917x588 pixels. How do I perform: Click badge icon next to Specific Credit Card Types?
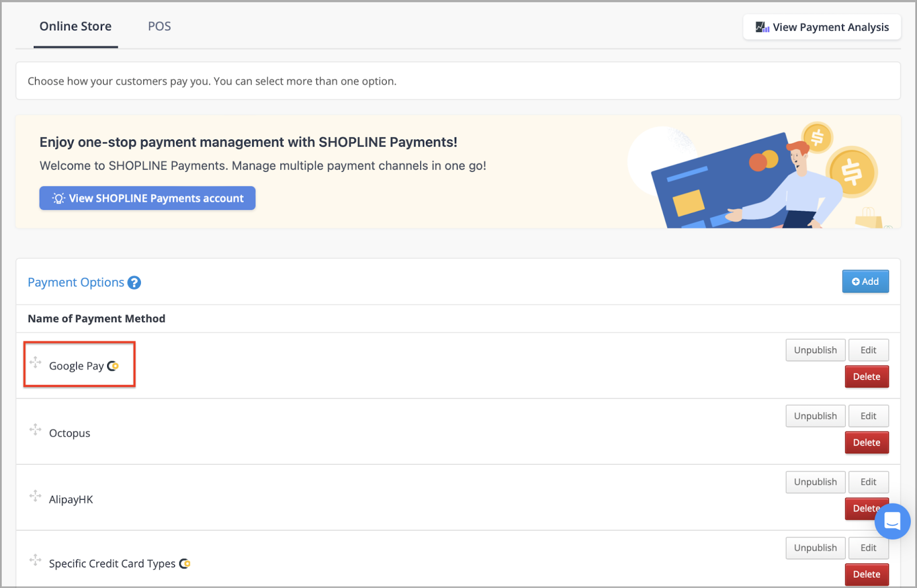pos(185,563)
